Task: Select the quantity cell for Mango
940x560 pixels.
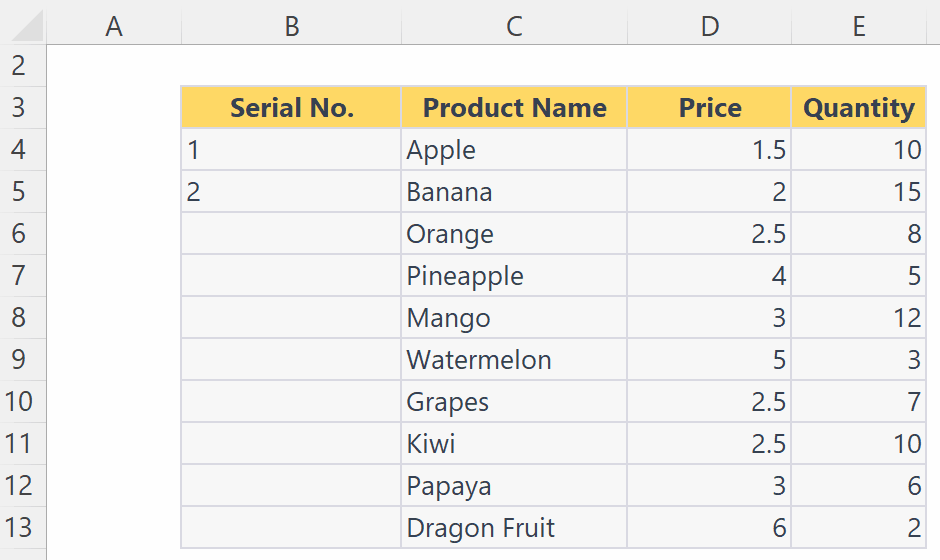Action: 859,318
